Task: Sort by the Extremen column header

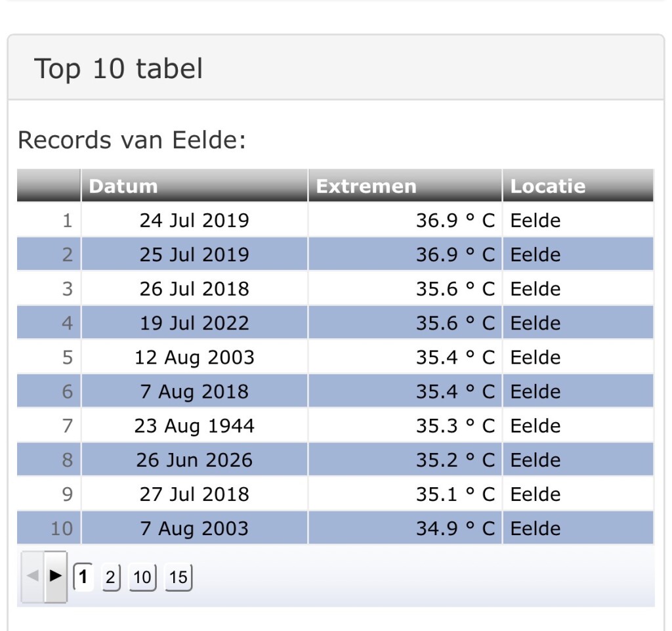Action: pyautogui.click(x=405, y=186)
